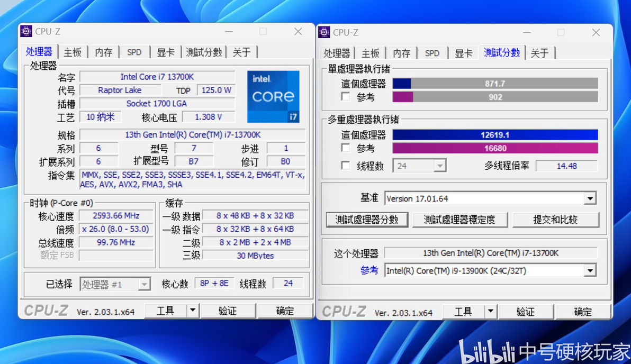Click the Intel Core i7 logo badge
The height and width of the screenshot is (364, 631).
point(273,96)
